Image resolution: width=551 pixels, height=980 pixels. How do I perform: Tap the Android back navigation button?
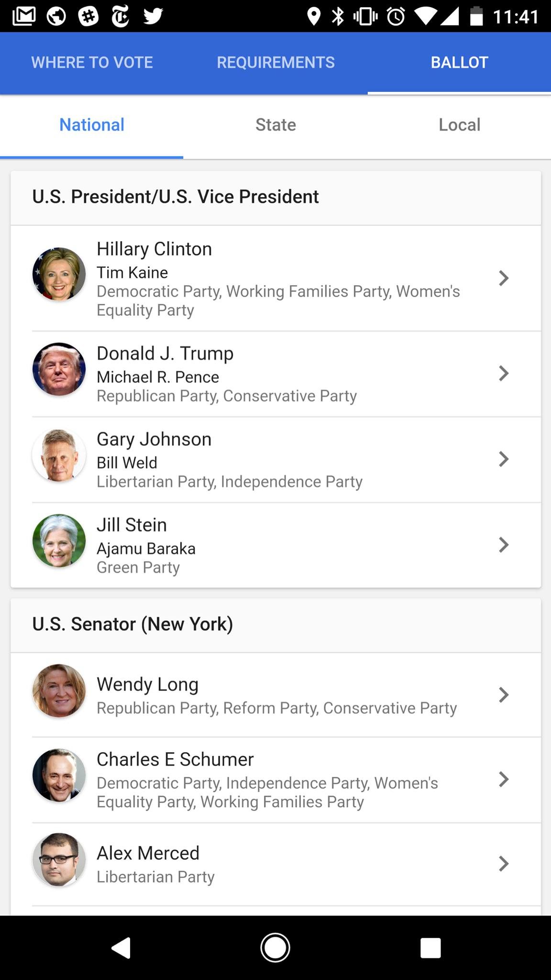121,948
